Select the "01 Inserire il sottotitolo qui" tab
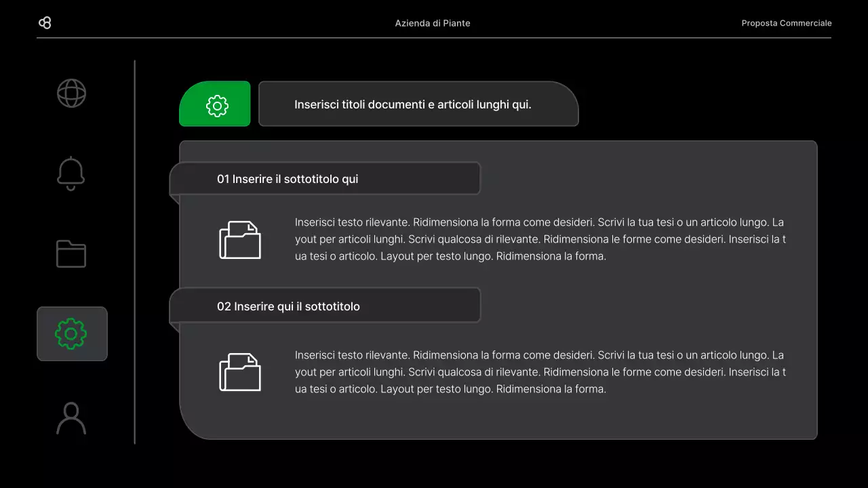Image resolution: width=868 pixels, height=488 pixels. pyautogui.click(x=325, y=179)
